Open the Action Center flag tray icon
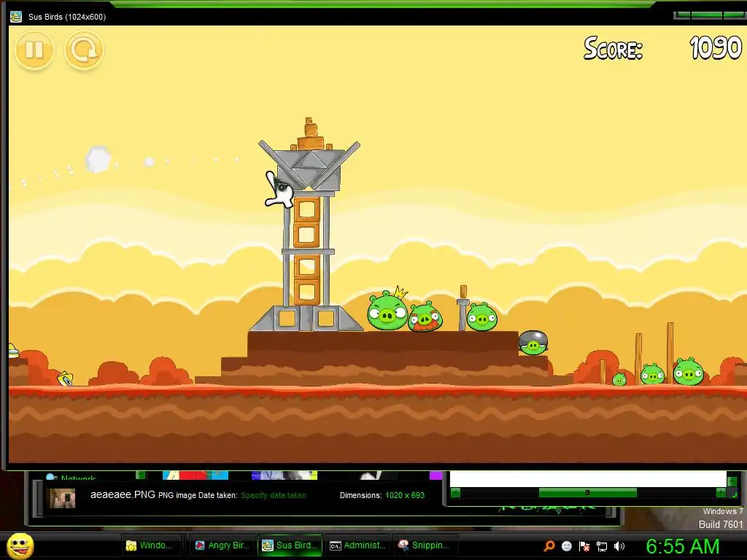Image resolution: width=747 pixels, height=560 pixels. [584, 546]
